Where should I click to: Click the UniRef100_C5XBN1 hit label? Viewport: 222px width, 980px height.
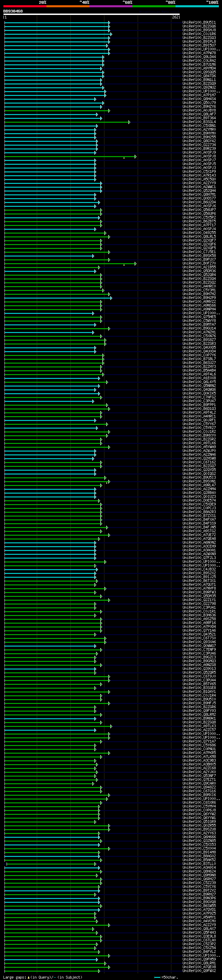pyautogui.click(x=199, y=125)
